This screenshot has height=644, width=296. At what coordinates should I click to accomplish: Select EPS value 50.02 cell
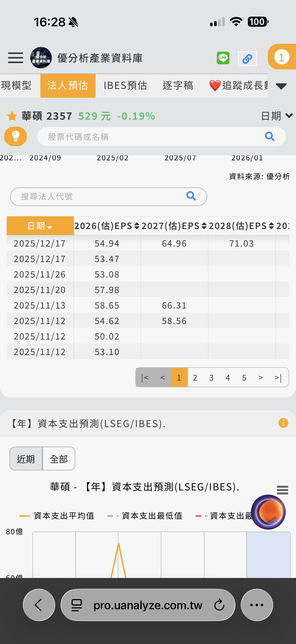click(107, 336)
